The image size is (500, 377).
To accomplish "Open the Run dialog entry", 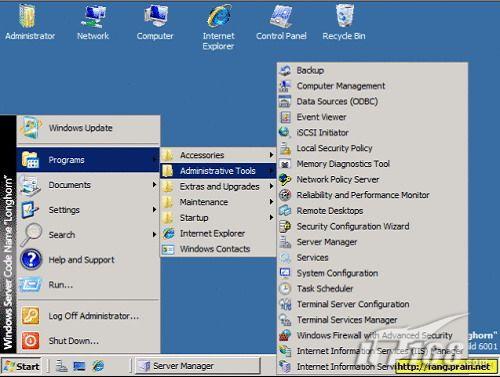I will 88,285.
